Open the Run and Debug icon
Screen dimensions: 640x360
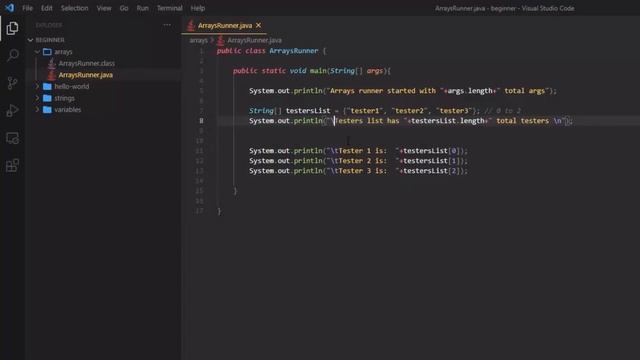point(12,111)
